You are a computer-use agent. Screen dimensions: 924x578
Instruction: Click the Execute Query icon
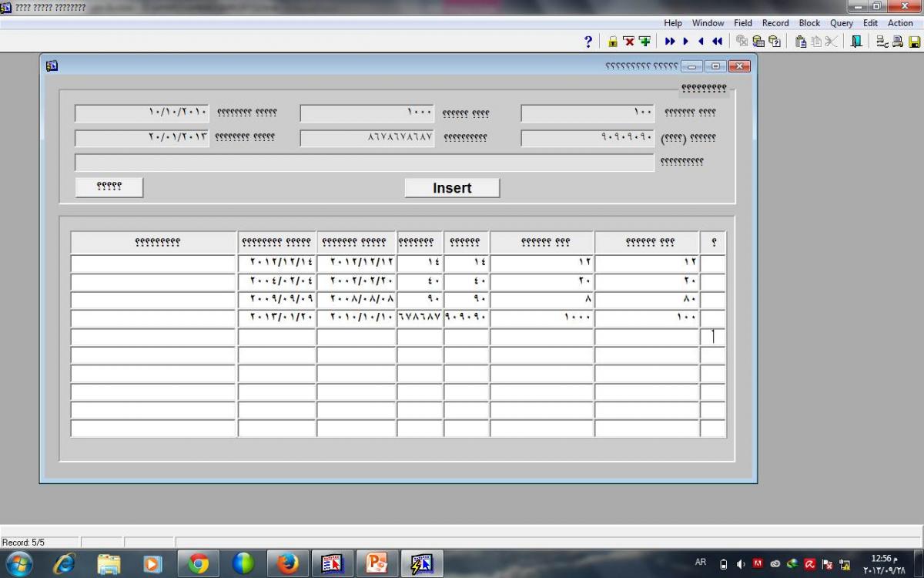(x=758, y=42)
